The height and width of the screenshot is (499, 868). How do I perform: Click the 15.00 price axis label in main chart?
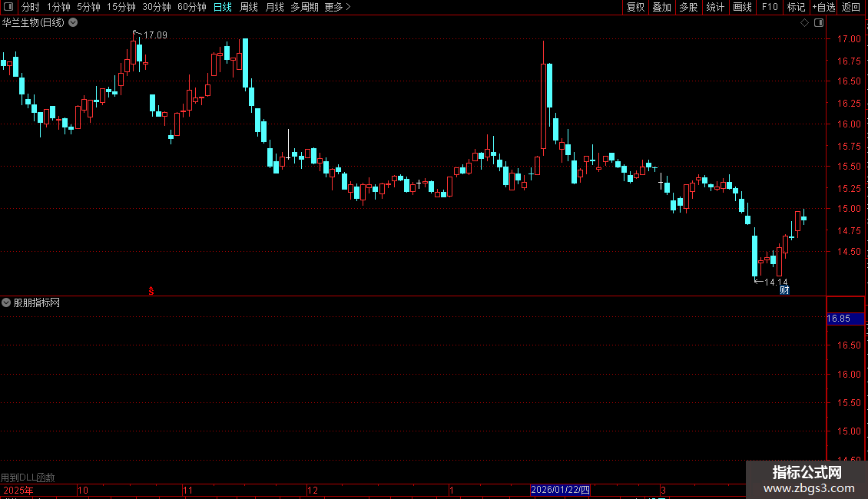[849, 209]
